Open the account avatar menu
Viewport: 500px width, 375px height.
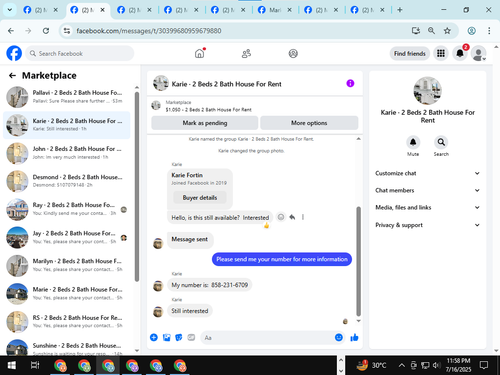[478, 53]
